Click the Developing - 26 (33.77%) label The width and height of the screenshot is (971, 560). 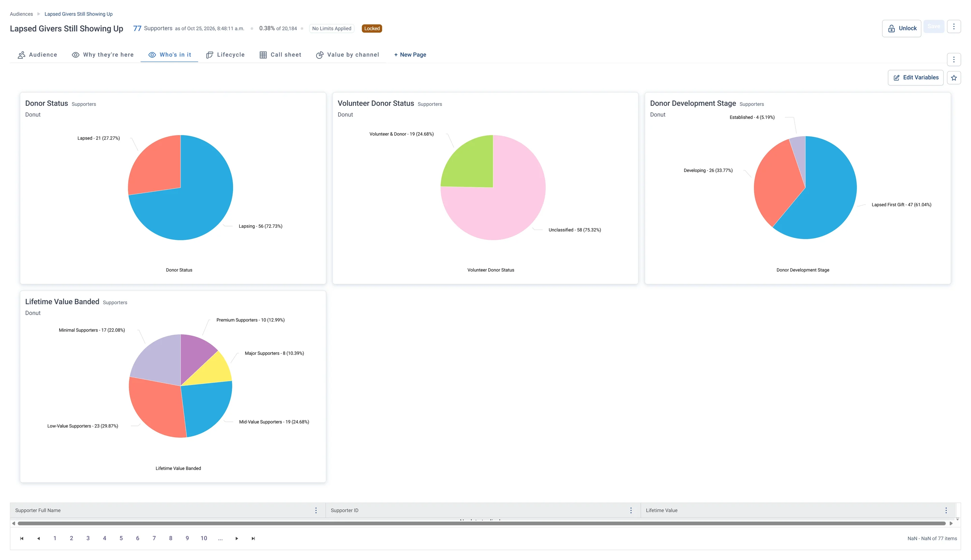point(708,170)
